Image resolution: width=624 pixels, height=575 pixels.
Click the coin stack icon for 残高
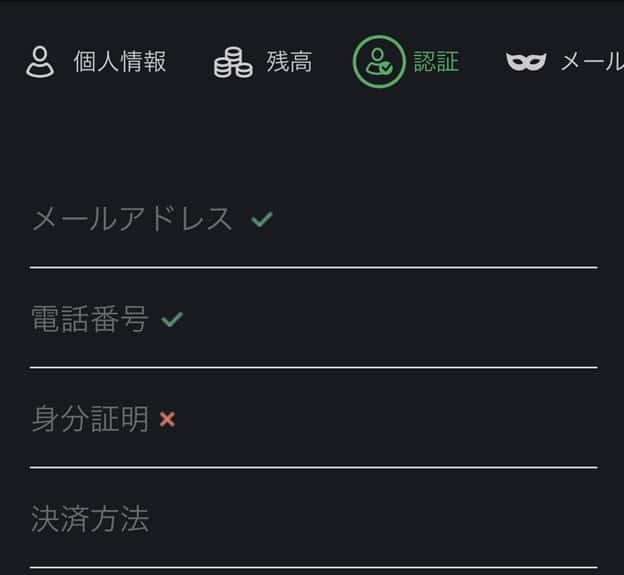click(233, 62)
